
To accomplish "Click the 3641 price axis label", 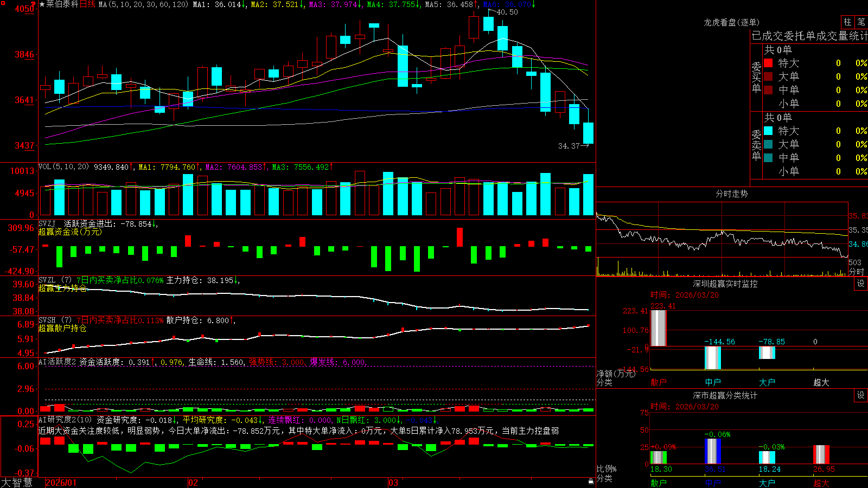I will point(24,100).
